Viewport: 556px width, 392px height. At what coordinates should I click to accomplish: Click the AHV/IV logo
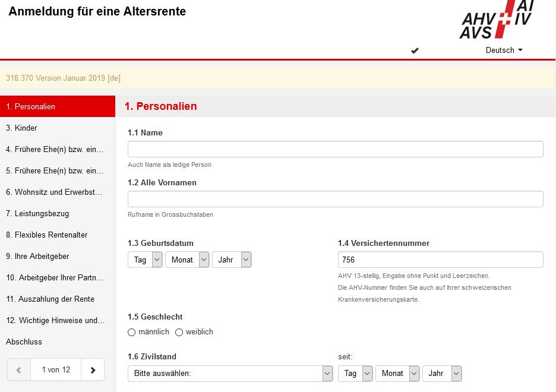497,20
